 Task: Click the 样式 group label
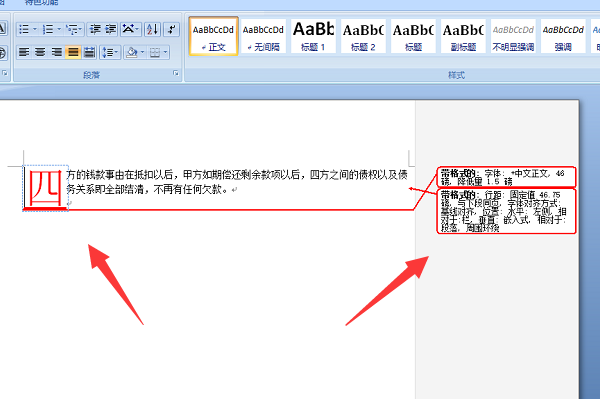[456, 75]
